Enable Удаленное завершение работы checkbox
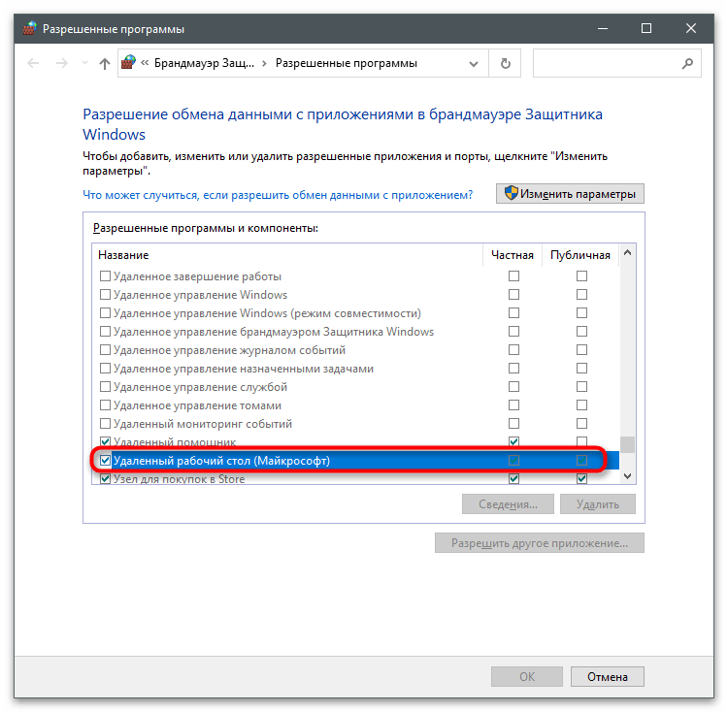Image resolution: width=728 pixels, height=712 pixels. tap(106, 276)
